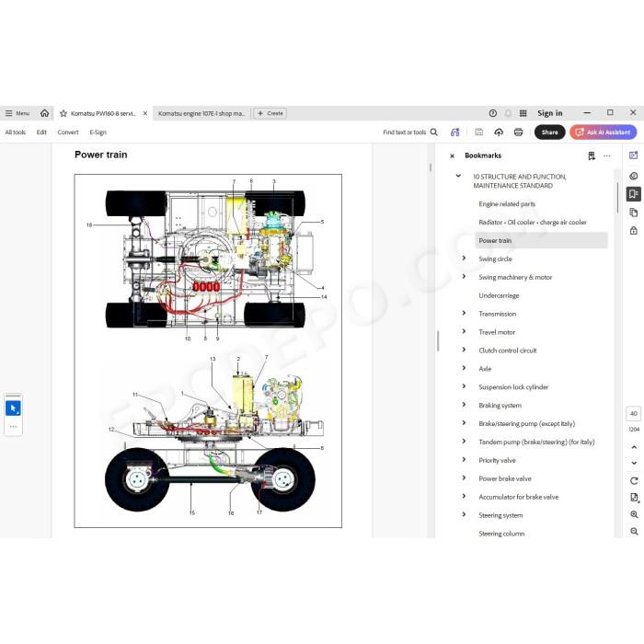This screenshot has width=644, height=644.
Task: Open the hamburger Menu button
Action: (x=17, y=113)
